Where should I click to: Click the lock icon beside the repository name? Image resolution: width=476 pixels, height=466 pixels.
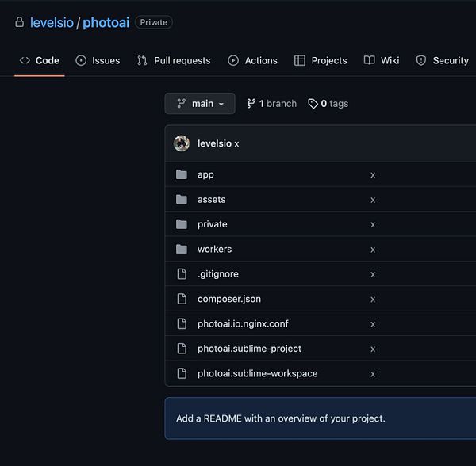19,22
